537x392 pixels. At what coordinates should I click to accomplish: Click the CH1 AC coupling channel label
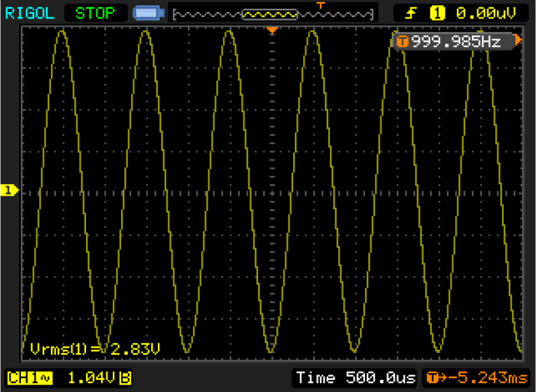tap(30, 379)
